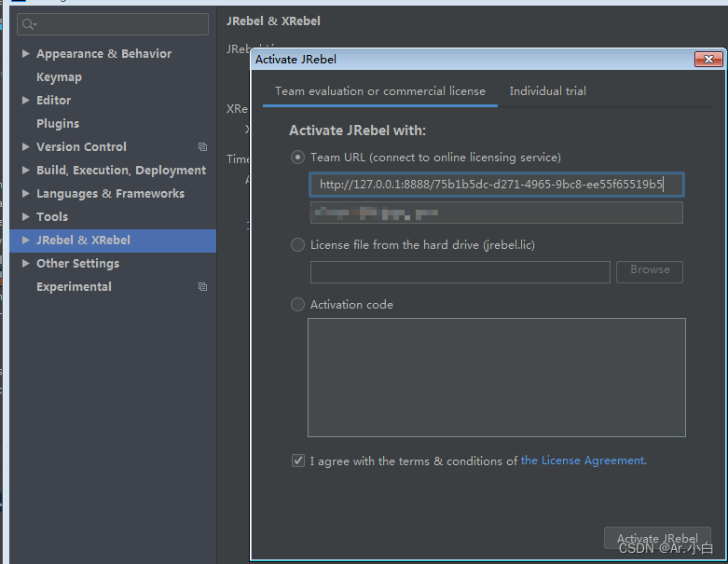
Task: Click the Activate JRebel with heading
Action: pos(357,131)
